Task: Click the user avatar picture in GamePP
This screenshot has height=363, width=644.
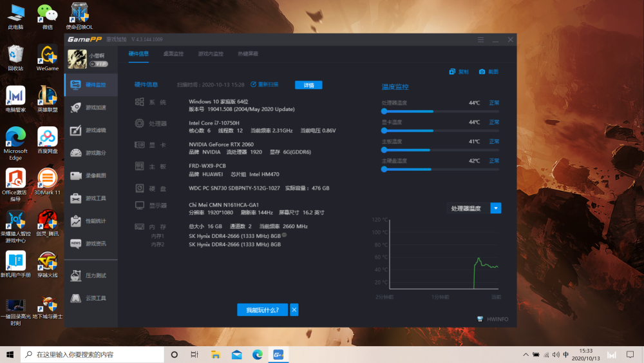Action: [77, 59]
